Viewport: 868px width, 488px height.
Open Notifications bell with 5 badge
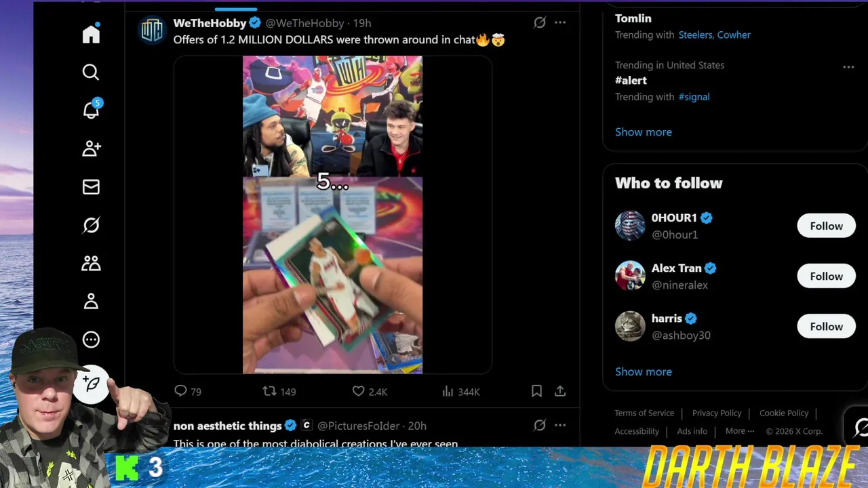(x=91, y=110)
